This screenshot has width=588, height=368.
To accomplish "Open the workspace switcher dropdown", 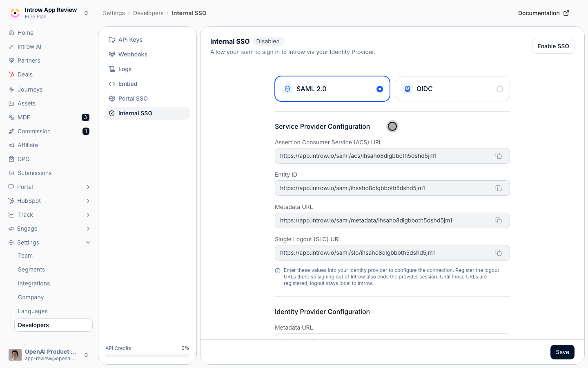I will point(86,13).
